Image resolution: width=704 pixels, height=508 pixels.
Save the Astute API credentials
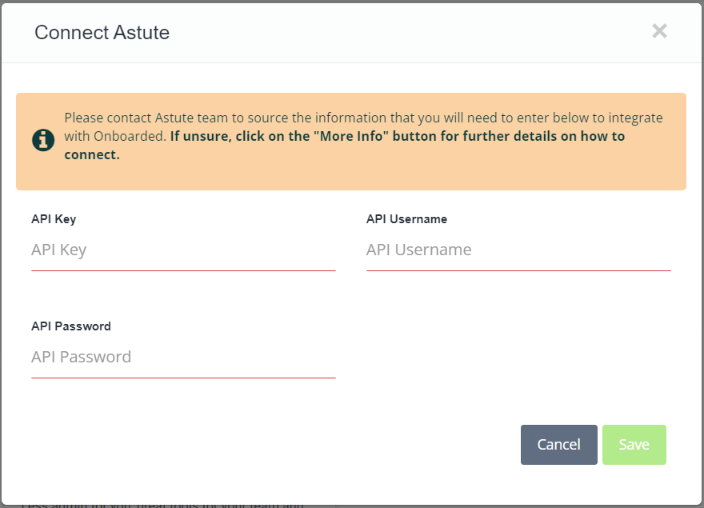click(634, 445)
